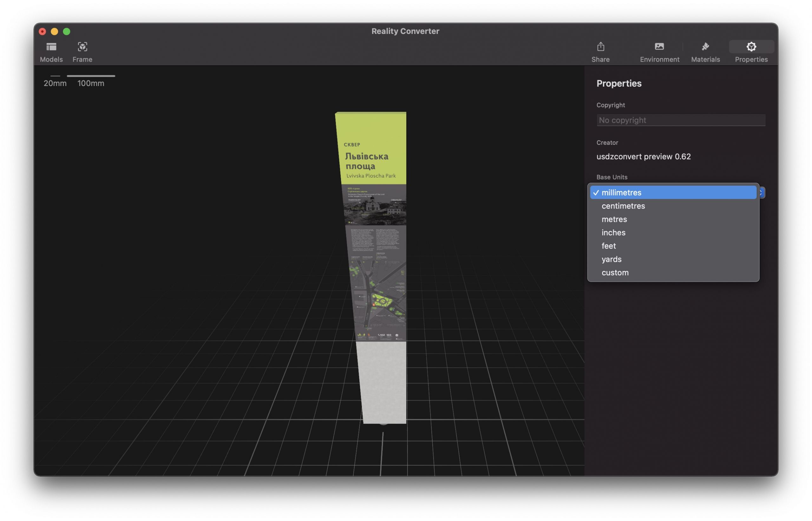The image size is (812, 521).
Task: Choose custom base units option
Action: click(673, 273)
